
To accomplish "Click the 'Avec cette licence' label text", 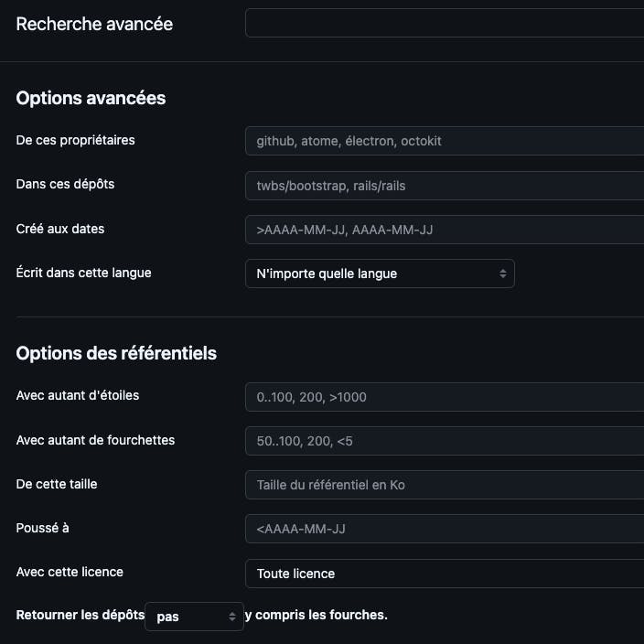I will click(x=70, y=572).
